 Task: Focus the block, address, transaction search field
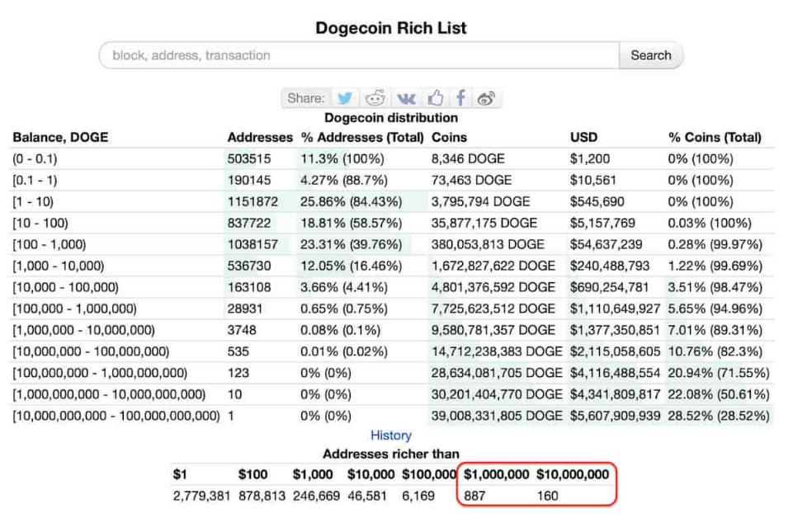point(360,55)
